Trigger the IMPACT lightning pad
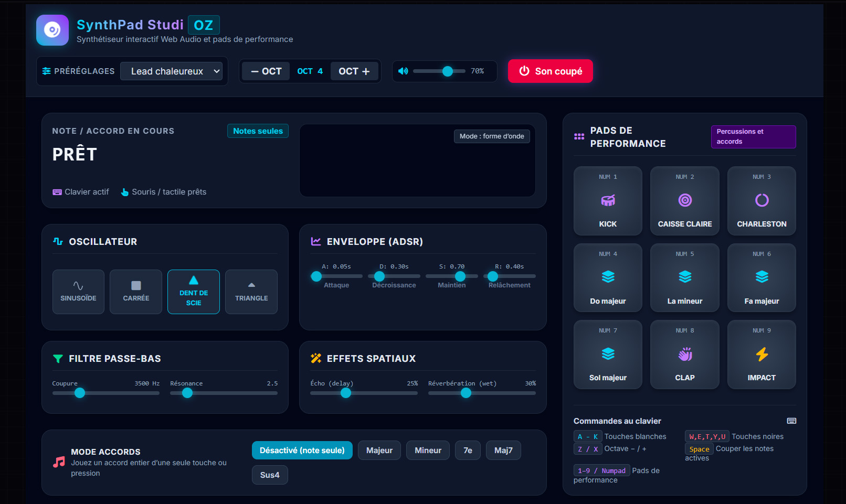846x504 pixels. click(x=762, y=355)
